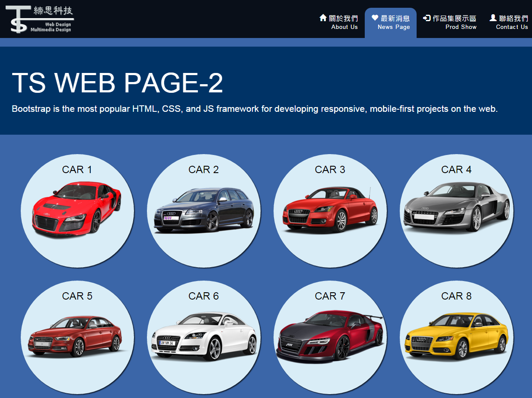The width and height of the screenshot is (532, 398).
Task: Click the login arrow icon beside Prod Show
Action: [427, 18]
